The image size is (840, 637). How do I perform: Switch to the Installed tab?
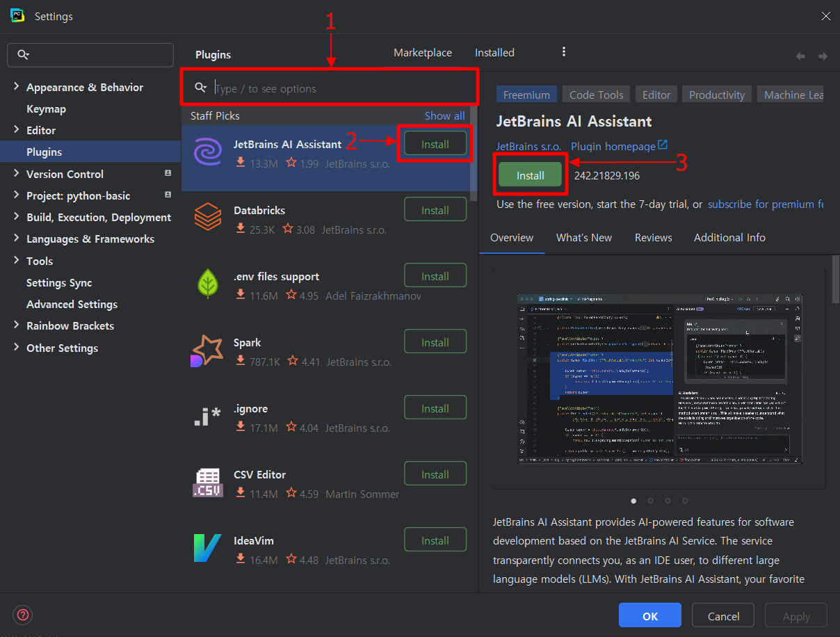coord(494,53)
